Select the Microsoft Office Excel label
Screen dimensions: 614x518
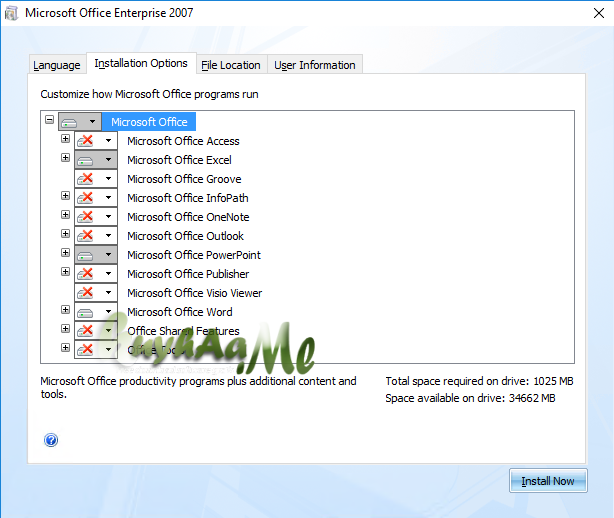click(x=179, y=160)
